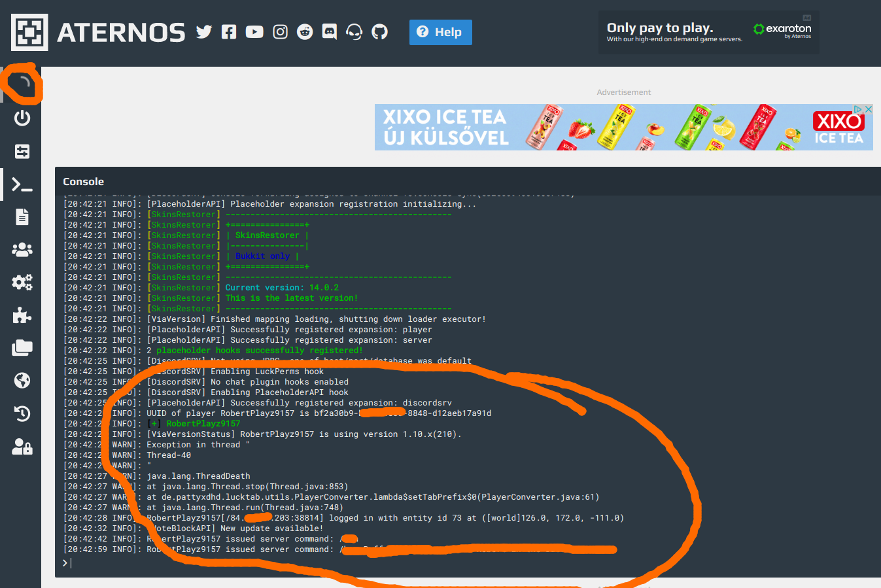Open the support headset icon
The height and width of the screenshot is (588, 881).
point(354,32)
